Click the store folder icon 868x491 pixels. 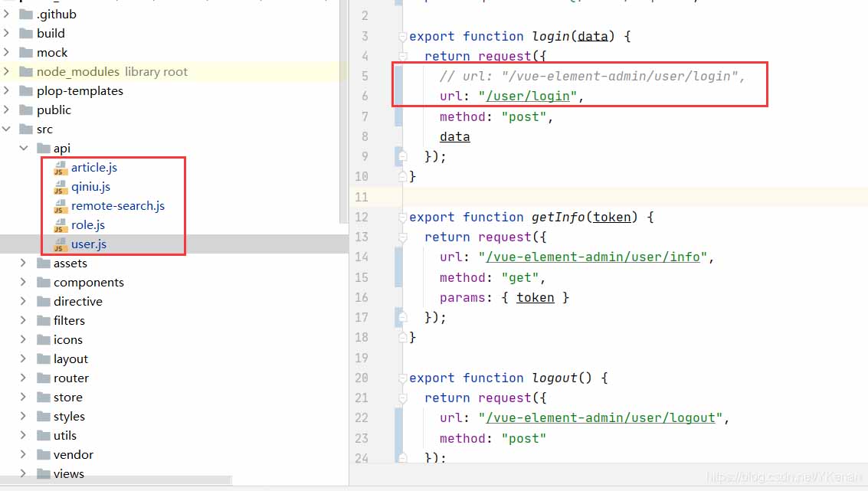pyautogui.click(x=43, y=397)
